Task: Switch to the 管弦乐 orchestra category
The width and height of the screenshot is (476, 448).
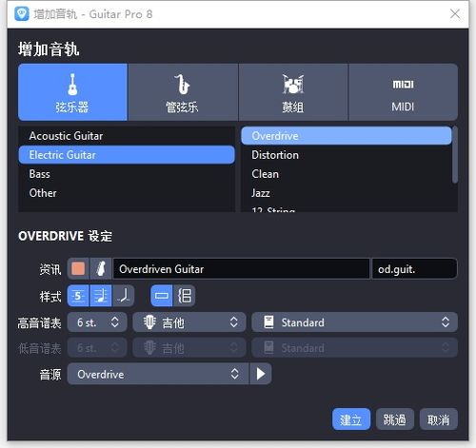Action: 183,92
